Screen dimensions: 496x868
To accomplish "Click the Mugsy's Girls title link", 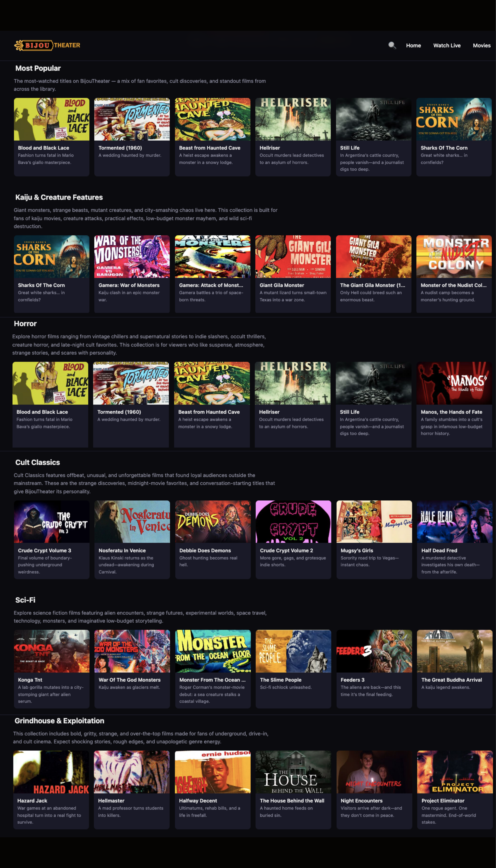I will 357,551.
